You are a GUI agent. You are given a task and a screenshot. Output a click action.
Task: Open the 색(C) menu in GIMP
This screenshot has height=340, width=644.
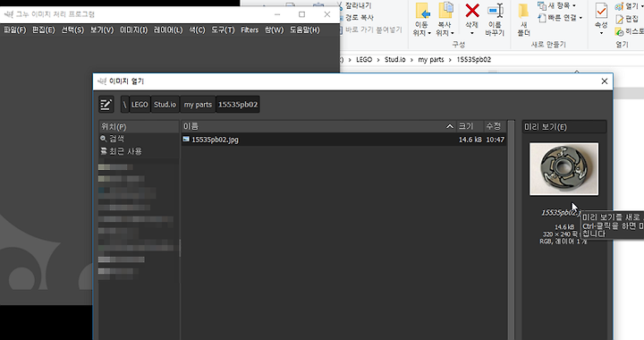197,30
